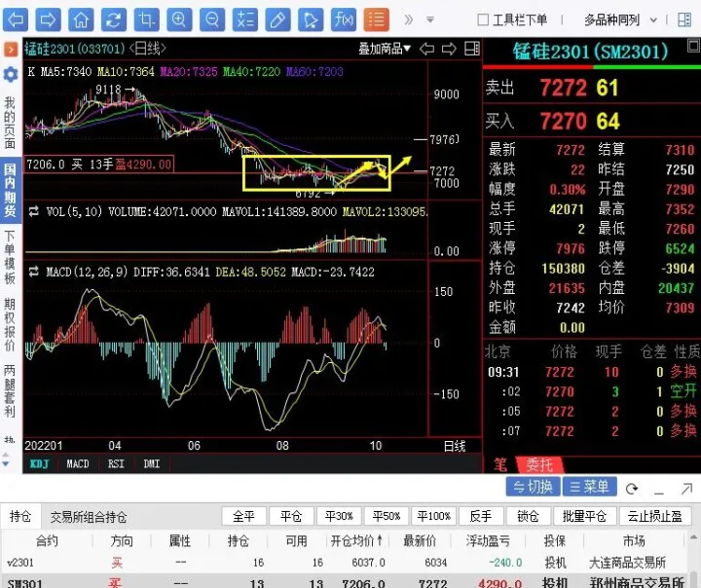The image size is (701, 588).
Task: Switch to the 笔 tick tab
Action: [499, 465]
